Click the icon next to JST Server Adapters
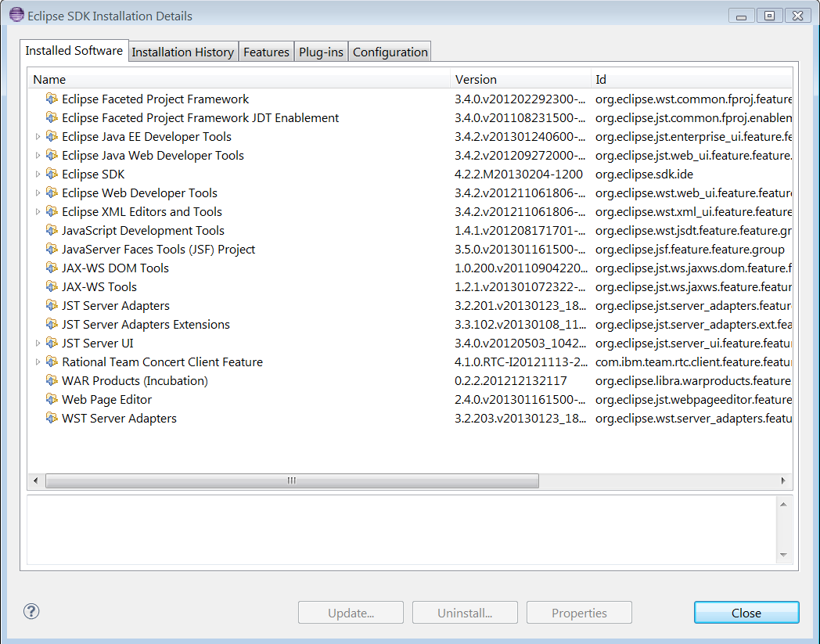 52,305
